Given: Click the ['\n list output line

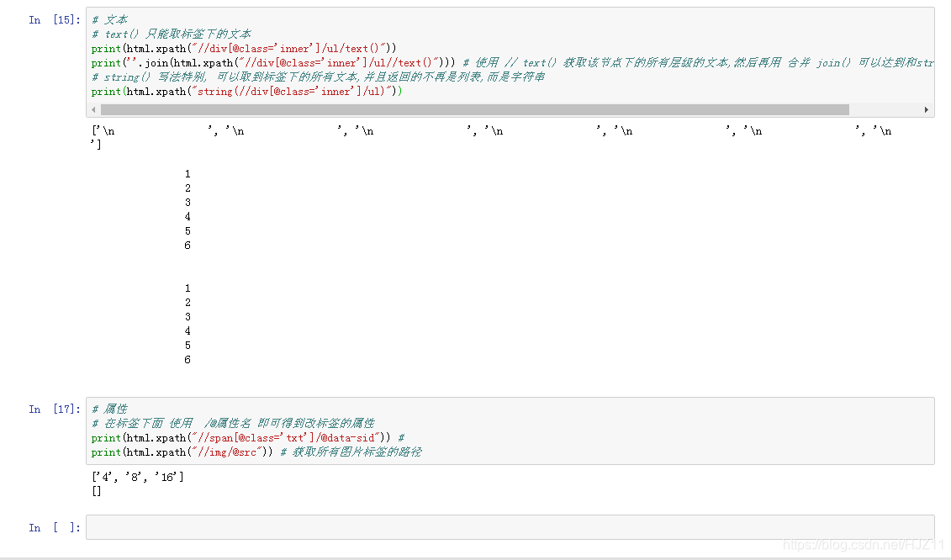Looking at the screenshot, I should [491, 131].
